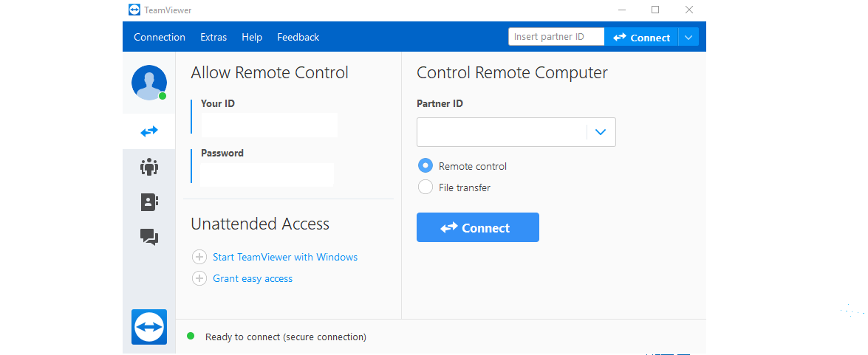Open dropdown arrow next to top Connect button
The image size is (868, 355).
(688, 38)
